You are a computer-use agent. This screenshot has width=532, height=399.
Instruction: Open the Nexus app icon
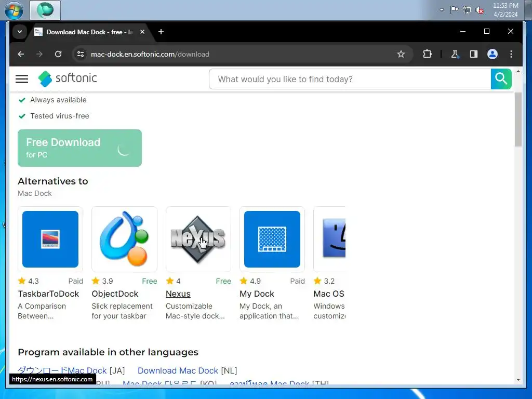[x=198, y=239]
